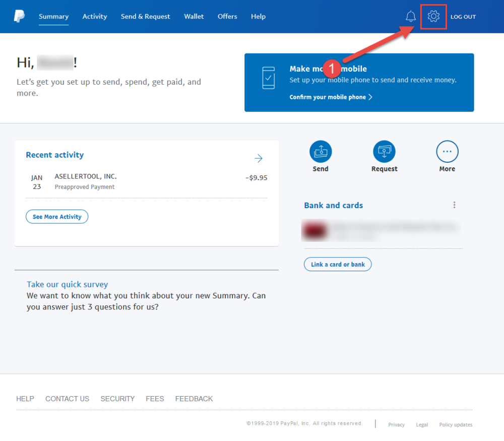Click the Policy updates footer link

click(456, 424)
